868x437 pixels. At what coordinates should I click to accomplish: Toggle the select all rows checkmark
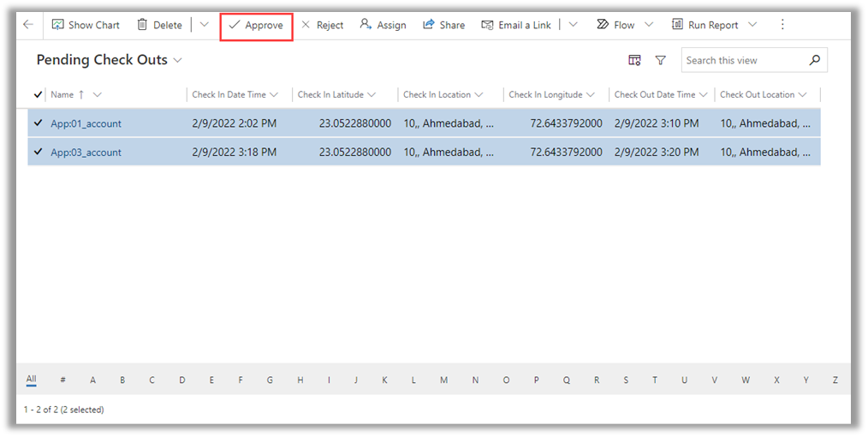38,94
